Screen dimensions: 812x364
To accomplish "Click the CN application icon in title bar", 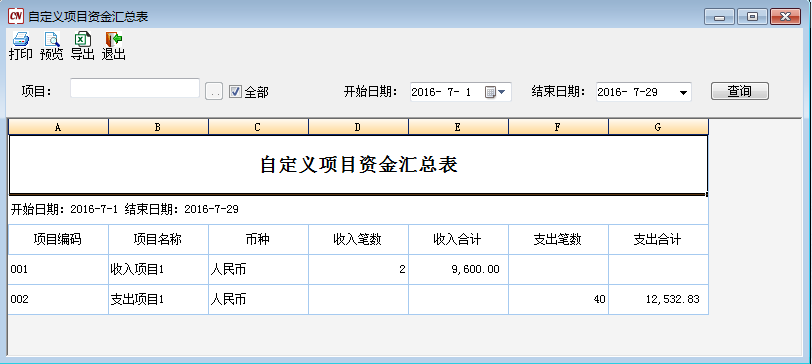I will click(16, 16).
